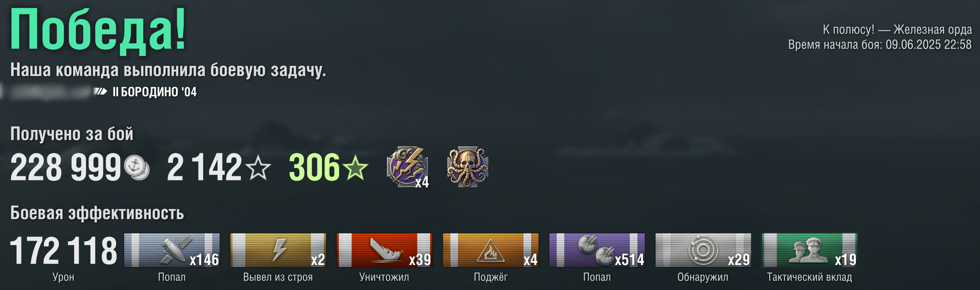Select the 172 118 damage value

(x=64, y=250)
